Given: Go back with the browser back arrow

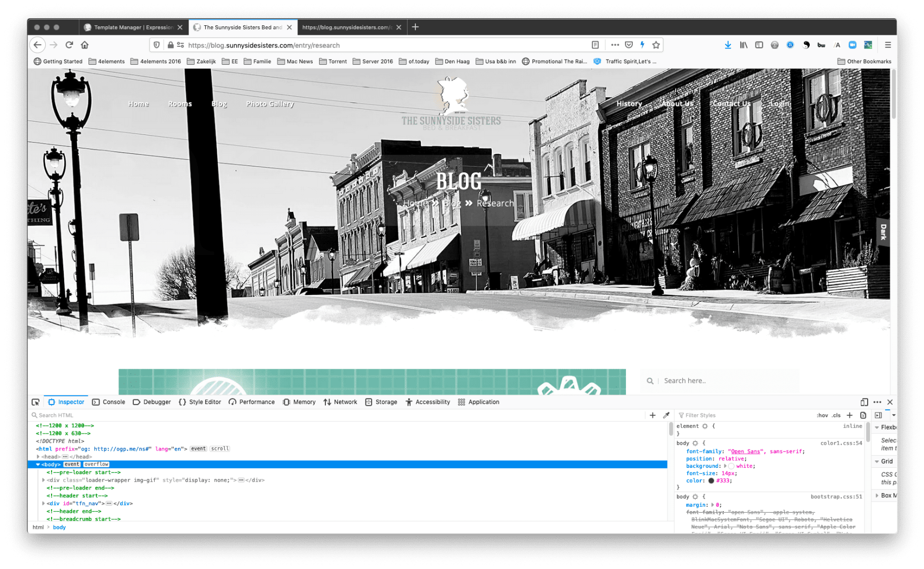Looking at the screenshot, I should (x=37, y=45).
